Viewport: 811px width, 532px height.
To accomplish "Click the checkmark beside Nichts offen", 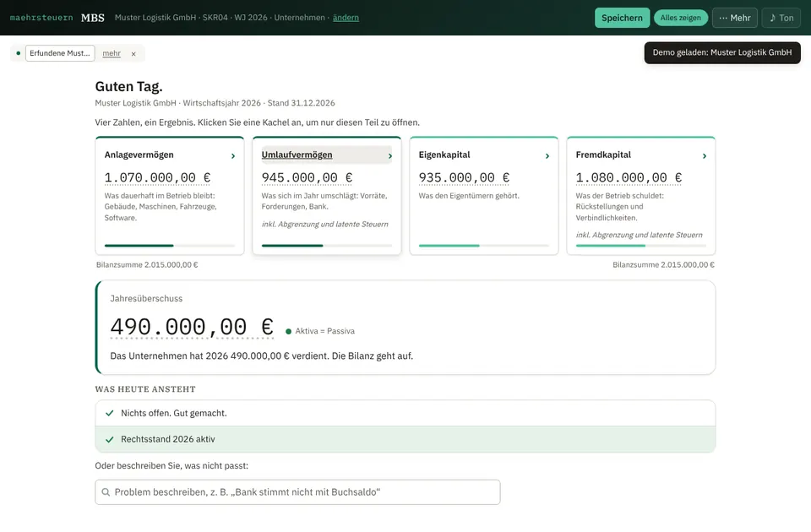I will click(110, 413).
